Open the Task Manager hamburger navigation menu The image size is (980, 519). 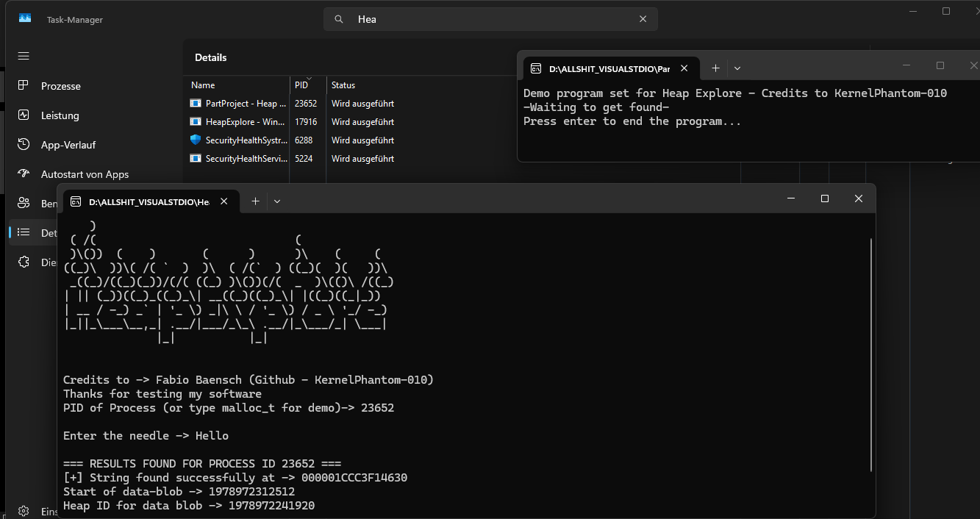click(24, 57)
